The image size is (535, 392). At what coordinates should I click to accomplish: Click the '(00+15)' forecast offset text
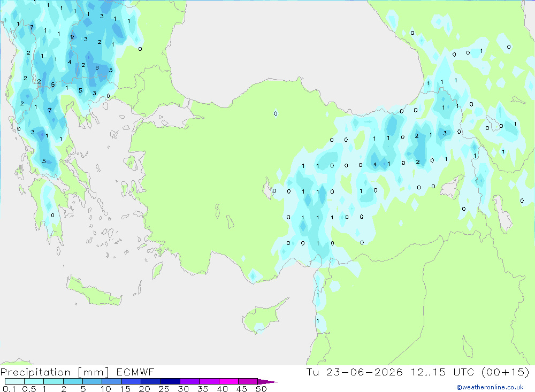[x=506, y=372]
